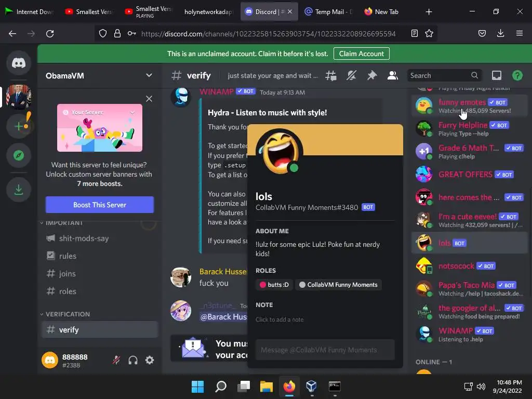Open the shit-mods-say channel
Viewport: 532px width, 399px height.
pyautogui.click(x=100, y=238)
